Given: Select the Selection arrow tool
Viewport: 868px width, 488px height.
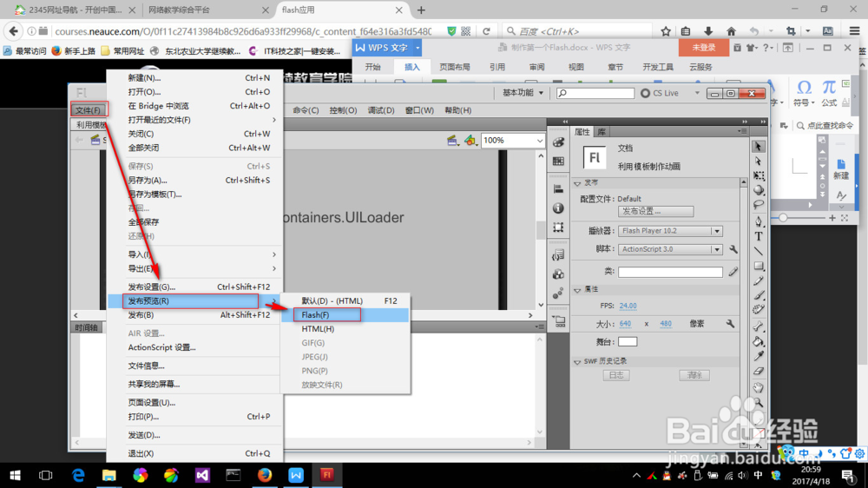Looking at the screenshot, I should click(x=759, y=147).
